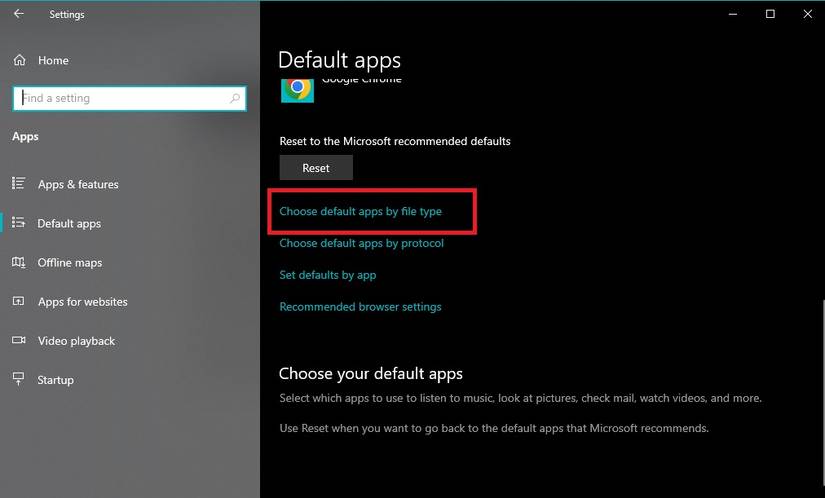Open Recommended browser settings link
Image resolution: width=825 pixels, height=498 pixels.
pos(360,307)
